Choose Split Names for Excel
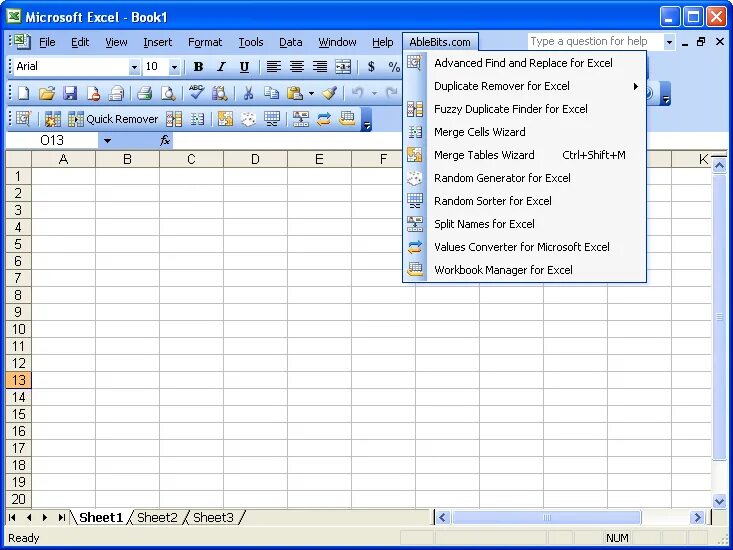The width and height of the screenshot is (733, 550). pos(525,224)
